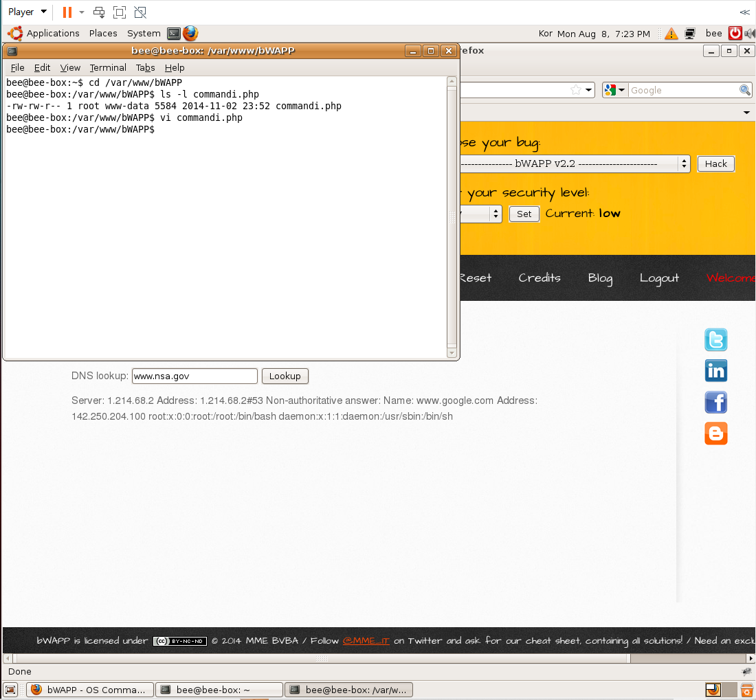
Task: Open the Twitter icon on bWAPP page
Action: point(716,339)
